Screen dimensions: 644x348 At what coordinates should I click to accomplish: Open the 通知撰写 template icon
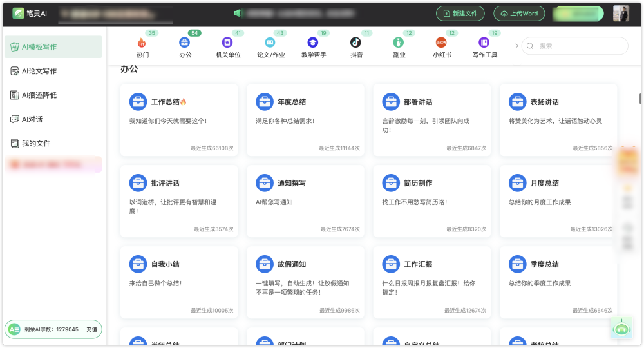265,183
